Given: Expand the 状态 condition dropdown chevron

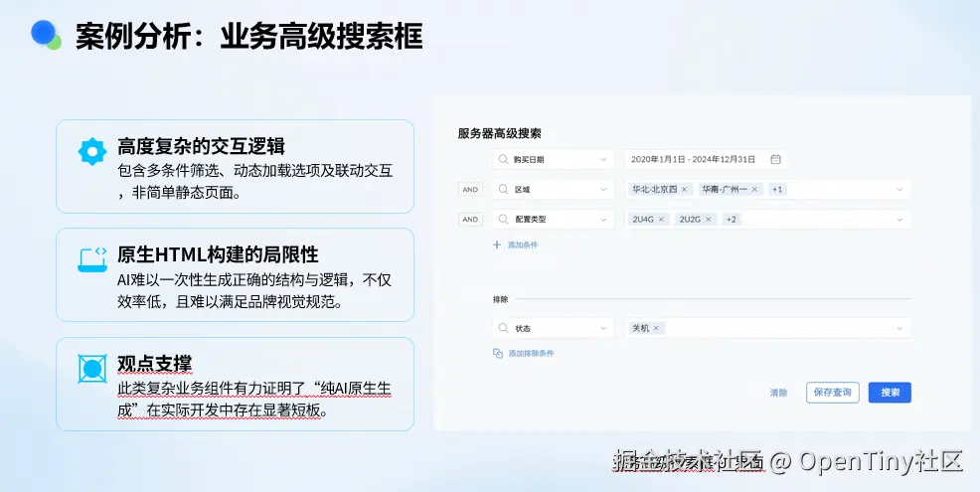Looking at the screenshot, I should 603,329.
